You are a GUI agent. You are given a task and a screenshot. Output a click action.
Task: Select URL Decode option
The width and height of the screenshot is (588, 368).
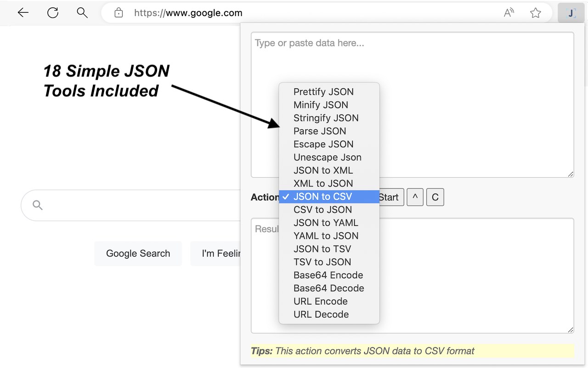321,315
